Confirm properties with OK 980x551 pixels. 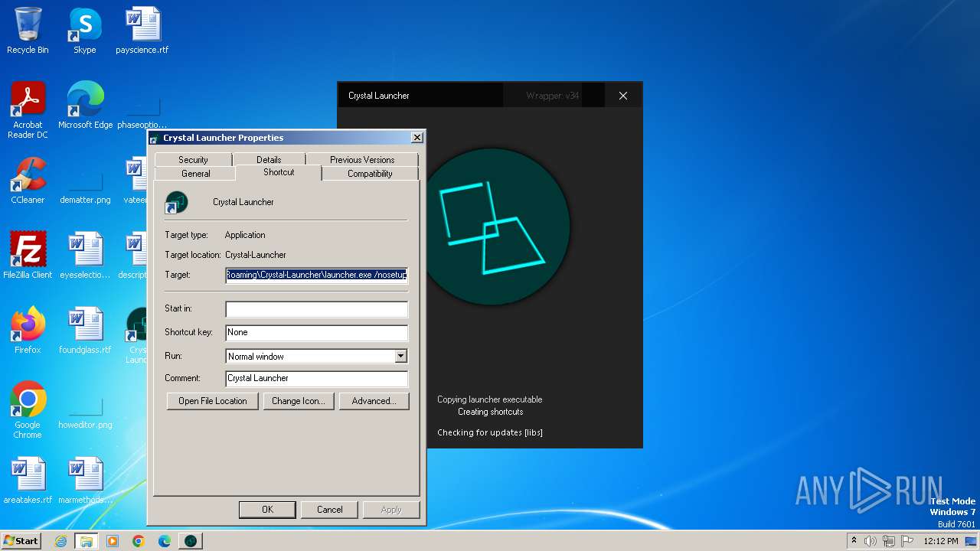[x=267, y=510]
